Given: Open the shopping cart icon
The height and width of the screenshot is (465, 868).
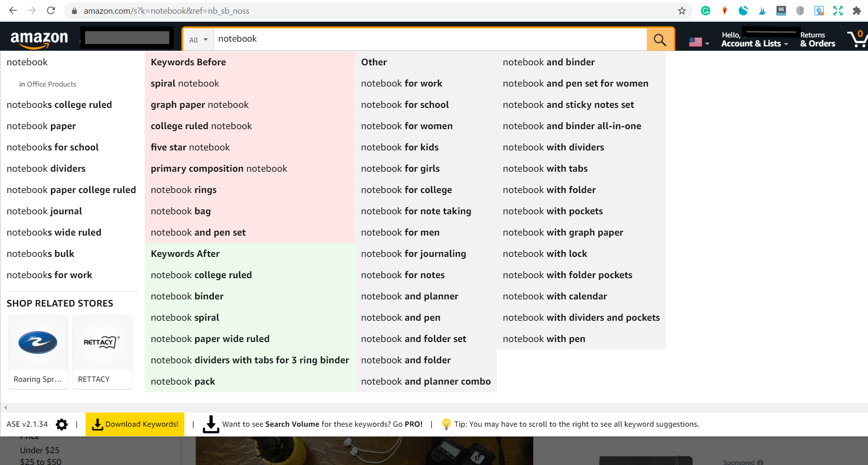Looking at the screenshot, I should (857, 39).
